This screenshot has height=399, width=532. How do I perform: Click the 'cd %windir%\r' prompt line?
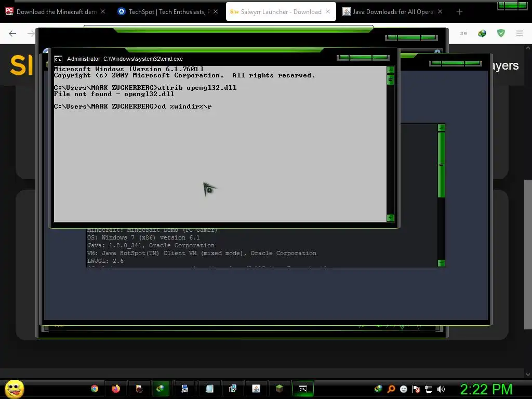(x=132, y=106)
